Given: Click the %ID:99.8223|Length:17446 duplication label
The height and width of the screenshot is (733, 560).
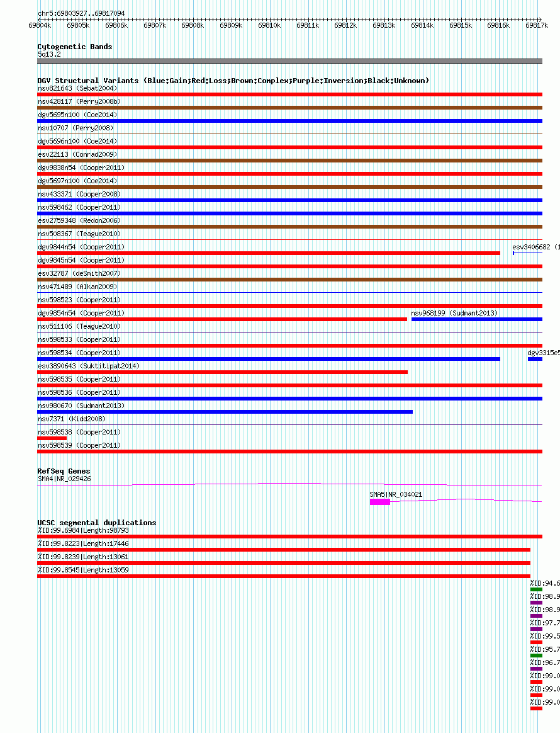Looking at the screenshot, I should [83, 543].
